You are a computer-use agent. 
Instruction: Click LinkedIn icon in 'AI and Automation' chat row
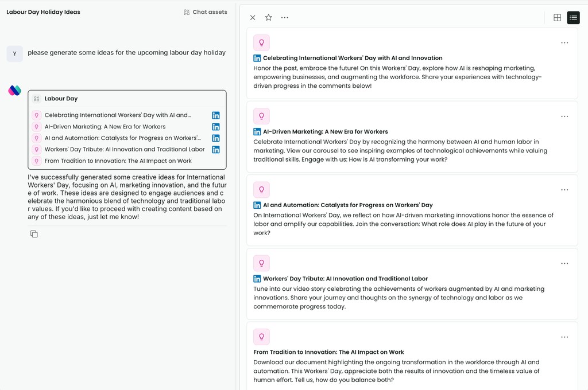(x=216, y=138)
